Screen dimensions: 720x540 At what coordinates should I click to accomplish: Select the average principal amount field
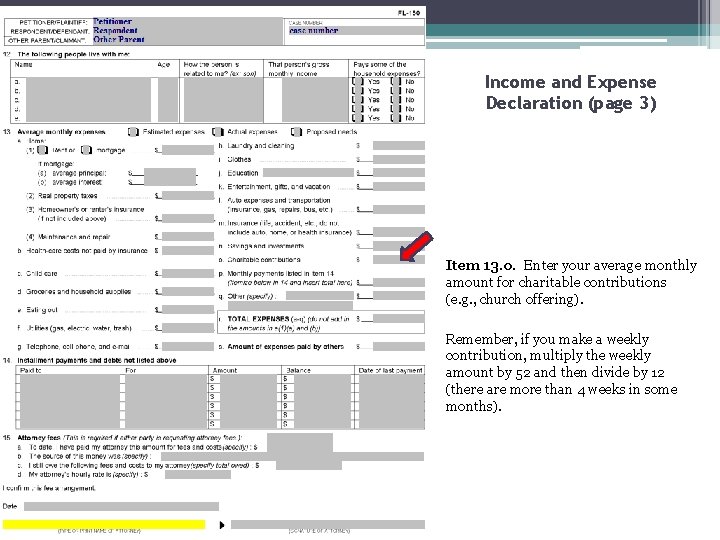point(170,173)
